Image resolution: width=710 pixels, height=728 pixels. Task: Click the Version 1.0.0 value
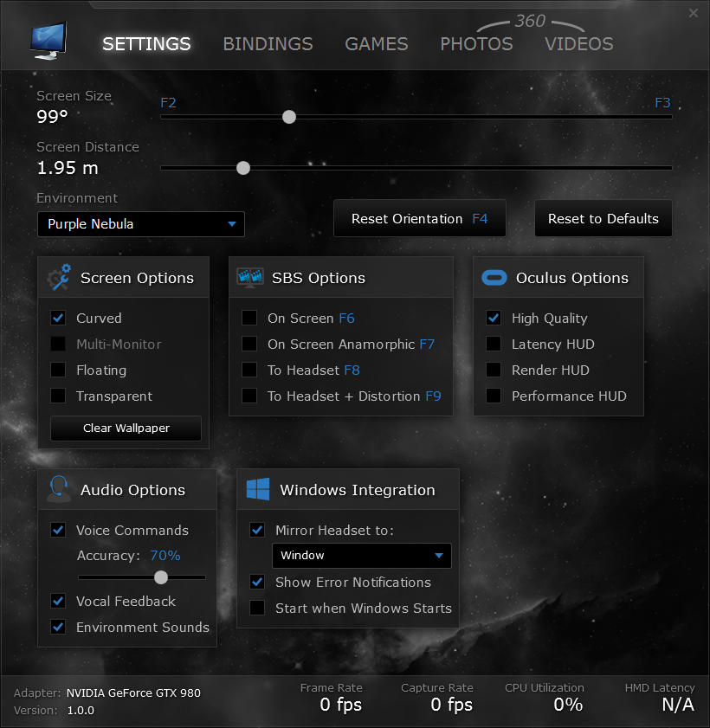81,711
